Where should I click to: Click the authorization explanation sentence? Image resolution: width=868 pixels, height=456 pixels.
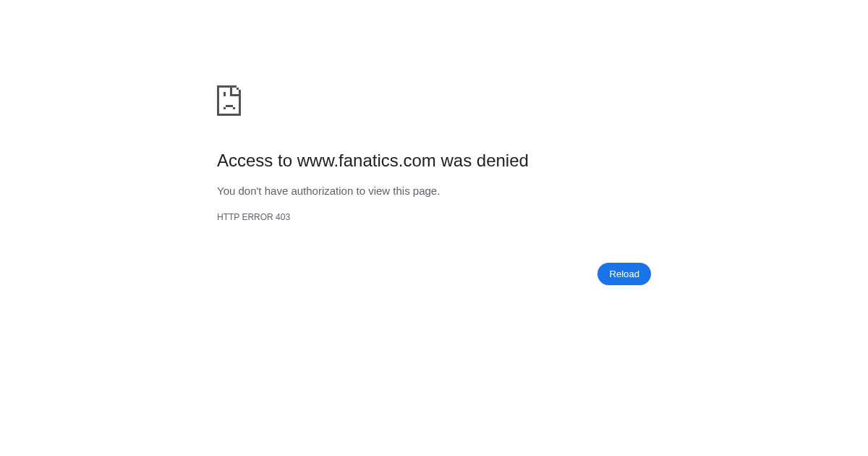tap(328, 191)
